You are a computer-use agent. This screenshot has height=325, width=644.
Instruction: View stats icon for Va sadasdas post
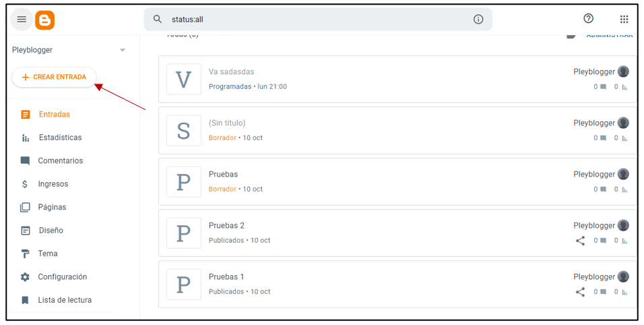click(624, 87)
